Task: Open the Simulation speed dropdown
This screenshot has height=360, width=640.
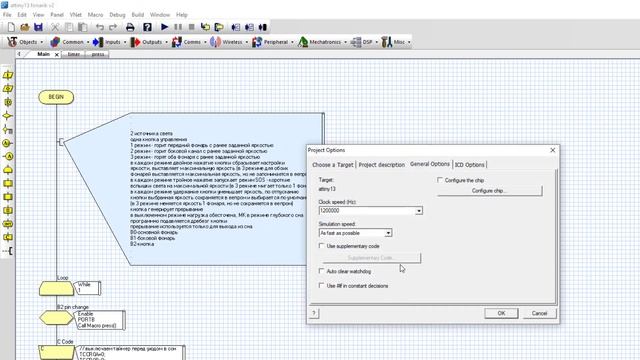Action: 388,233
